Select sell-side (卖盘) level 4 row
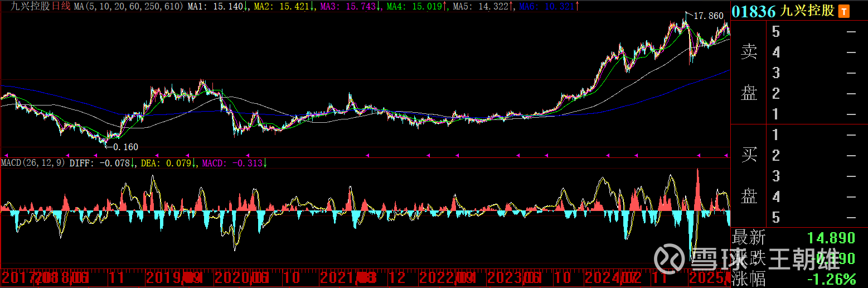 (x=814, y=52)
